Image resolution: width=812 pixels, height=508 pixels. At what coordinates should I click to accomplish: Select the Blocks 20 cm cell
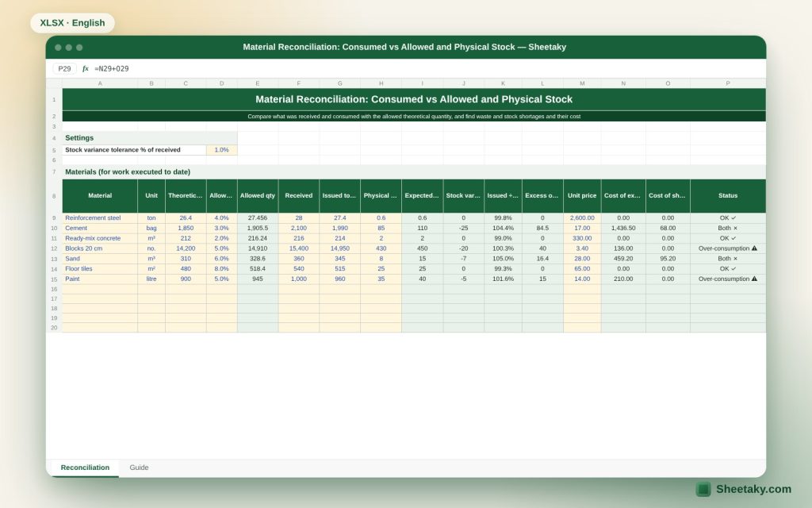point(100,248)
